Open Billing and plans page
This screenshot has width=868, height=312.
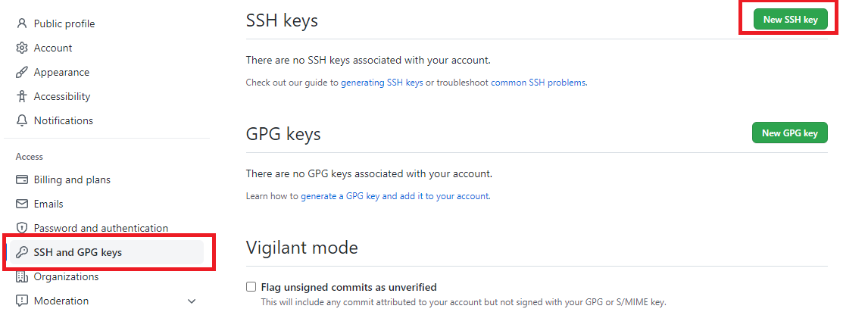click(x=72, y=179)
